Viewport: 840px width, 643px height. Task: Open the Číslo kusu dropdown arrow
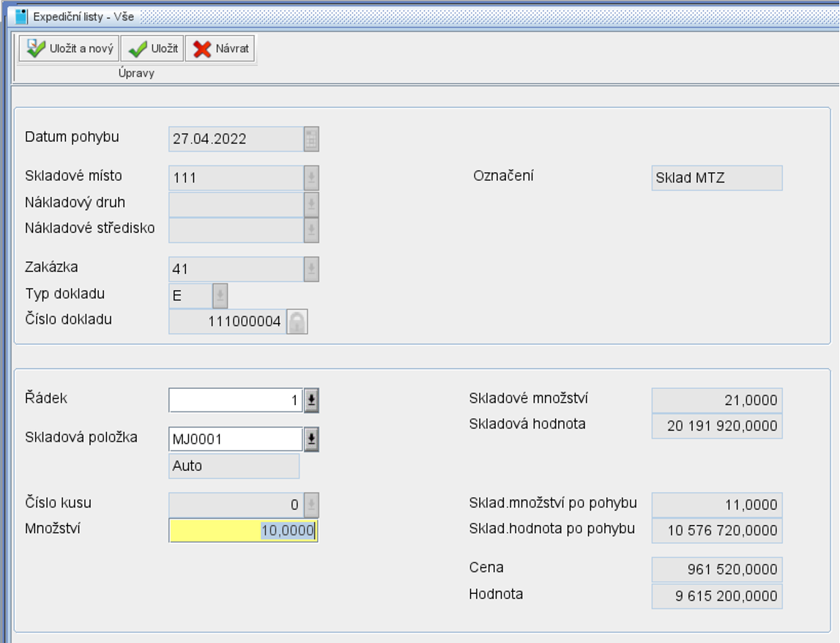point(311,505)
